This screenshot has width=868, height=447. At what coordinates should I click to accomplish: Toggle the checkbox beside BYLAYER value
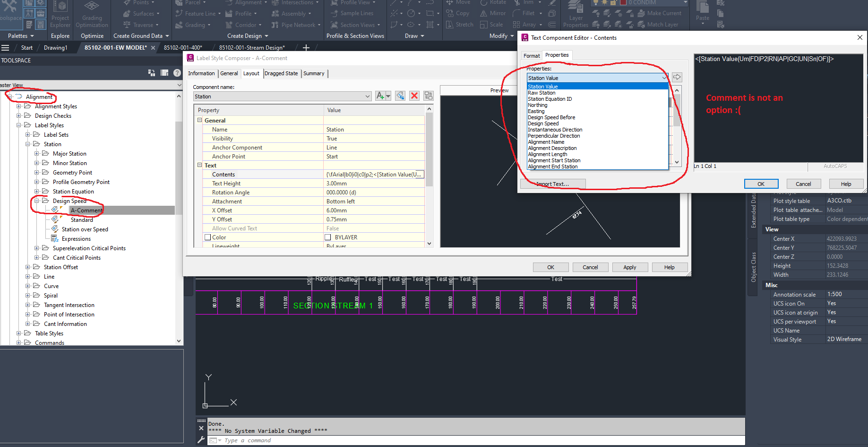328,237
